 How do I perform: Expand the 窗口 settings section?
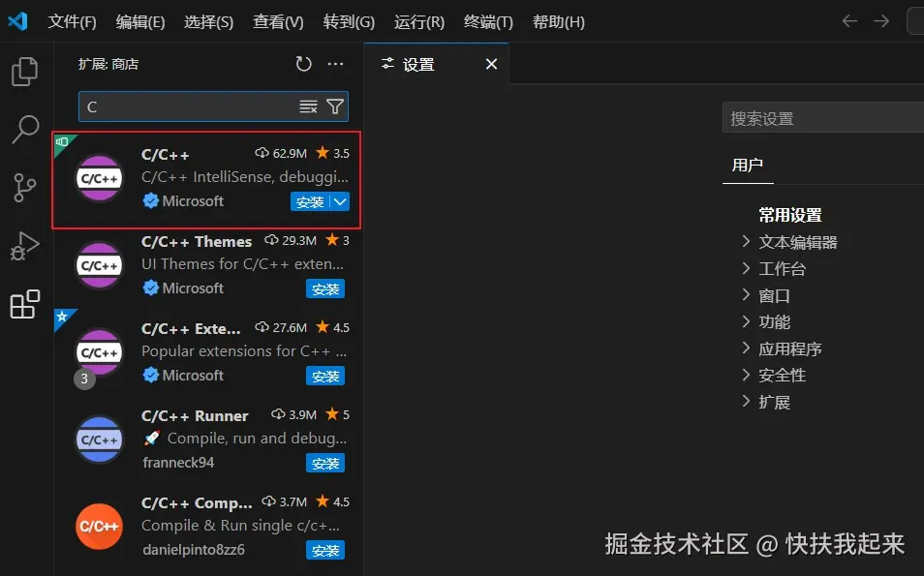746,295
